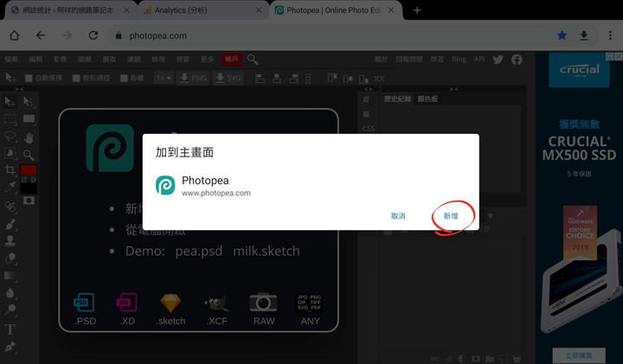Select the Eyedropper tool
This screenshot has height=364, width=623.
tap(10, 187)
